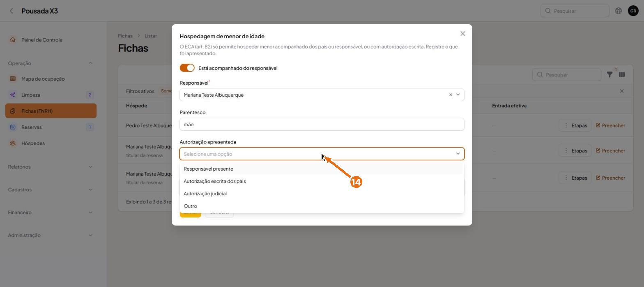This screenshot has width=644, height=287.
Task: Select Autorização escrita dos pais option
Action: (322, 181)
